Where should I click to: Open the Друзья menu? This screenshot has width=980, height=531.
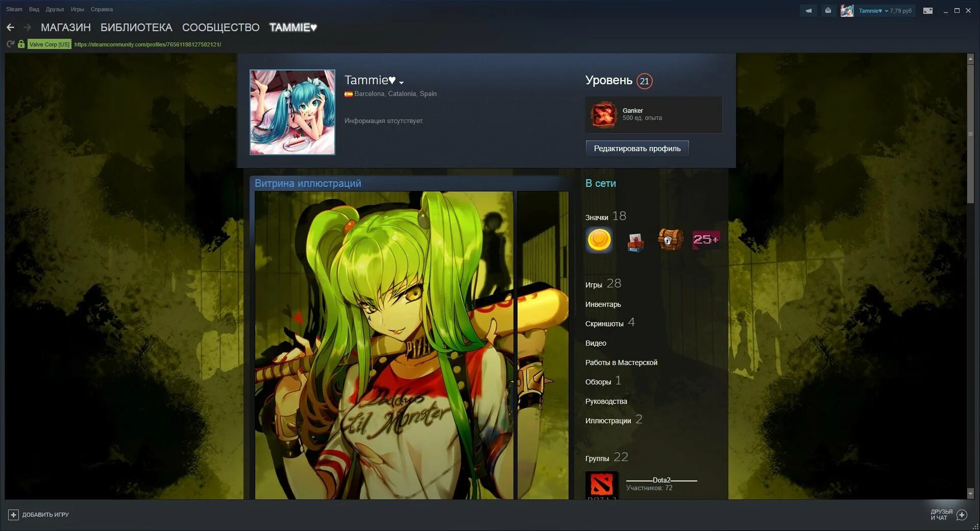[55, 9]
